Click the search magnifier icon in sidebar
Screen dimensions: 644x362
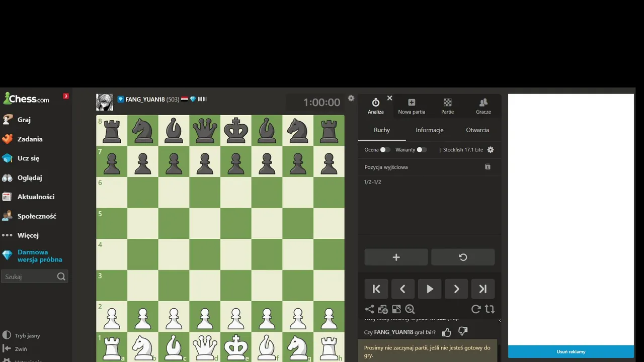coord(61,277)
